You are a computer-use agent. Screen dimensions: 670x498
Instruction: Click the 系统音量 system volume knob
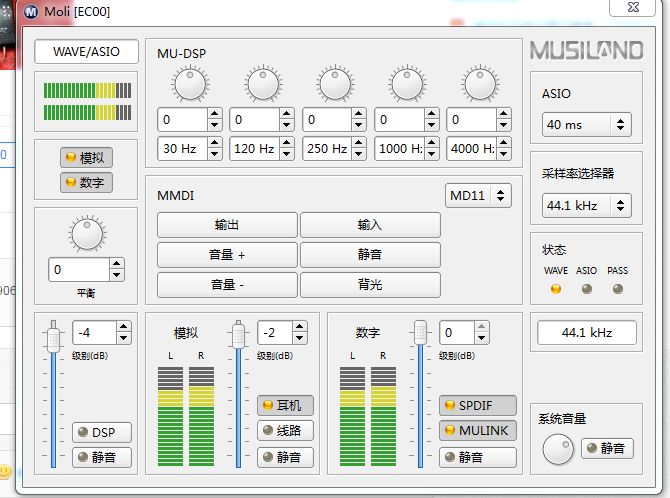558,449
